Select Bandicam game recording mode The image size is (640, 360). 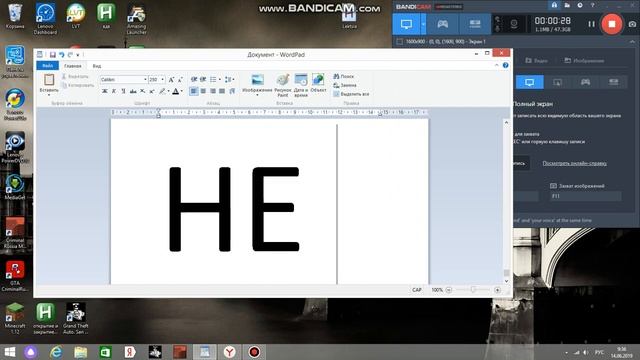[442, 24]
